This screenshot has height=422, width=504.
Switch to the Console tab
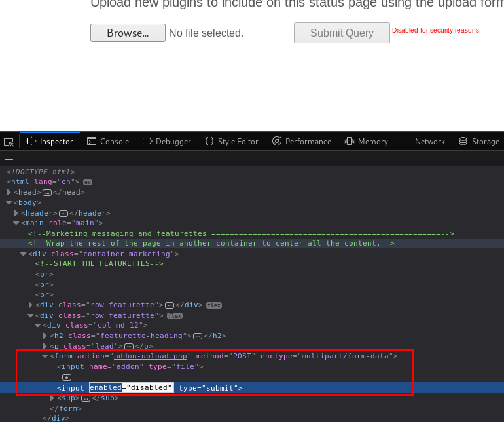point(108,142)
